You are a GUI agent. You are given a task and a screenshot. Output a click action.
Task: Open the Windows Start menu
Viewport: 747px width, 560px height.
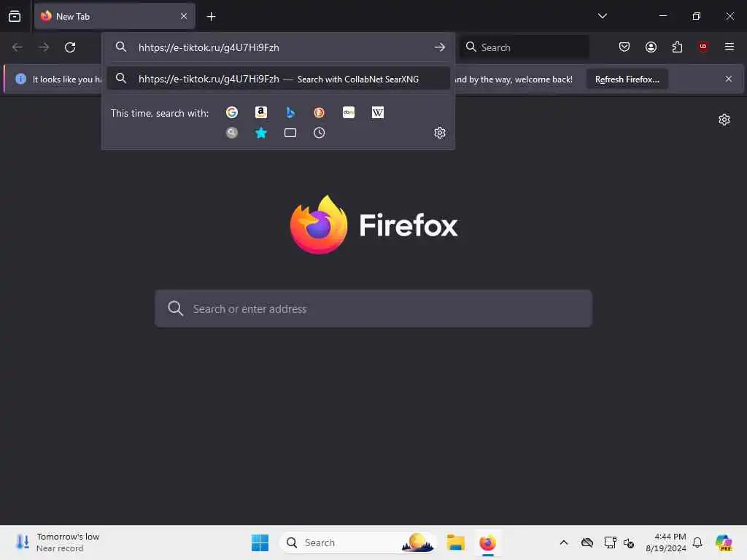pos(260,542)
